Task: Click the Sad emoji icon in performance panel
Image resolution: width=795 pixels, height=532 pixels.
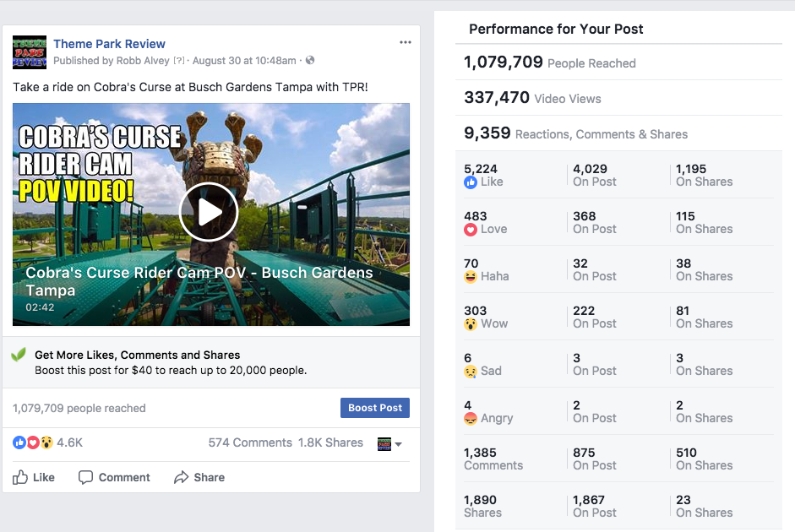Action: point(471,372)
